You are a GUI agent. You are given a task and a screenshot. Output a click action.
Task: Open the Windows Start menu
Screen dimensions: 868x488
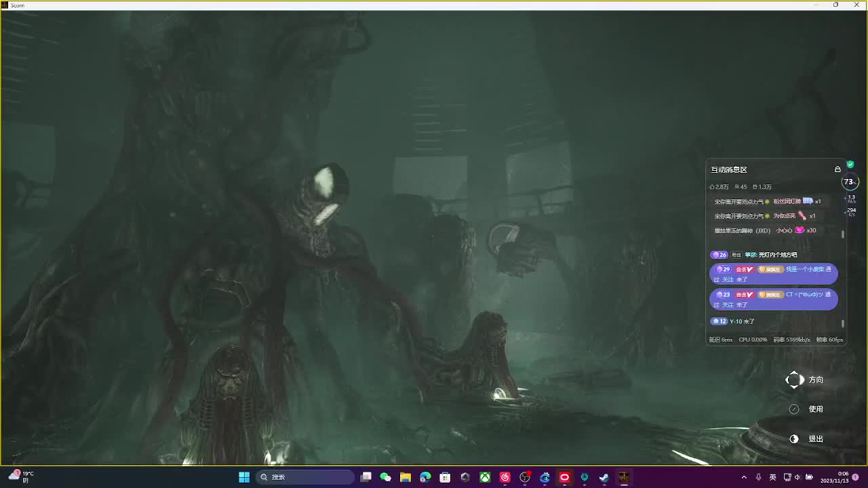point(244,477)
